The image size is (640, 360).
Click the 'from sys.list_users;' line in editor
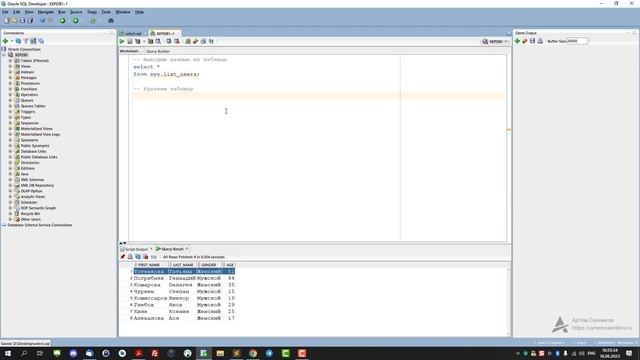[x=166, y=74]
